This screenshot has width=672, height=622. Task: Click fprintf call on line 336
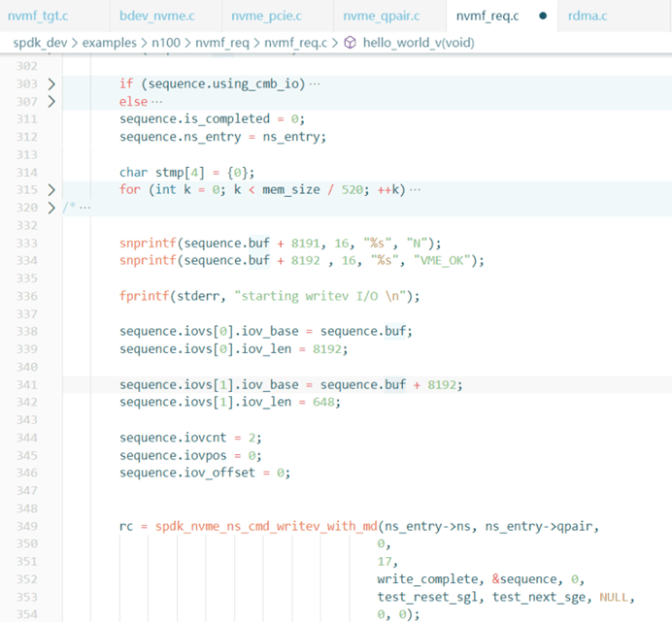[145, 296]
